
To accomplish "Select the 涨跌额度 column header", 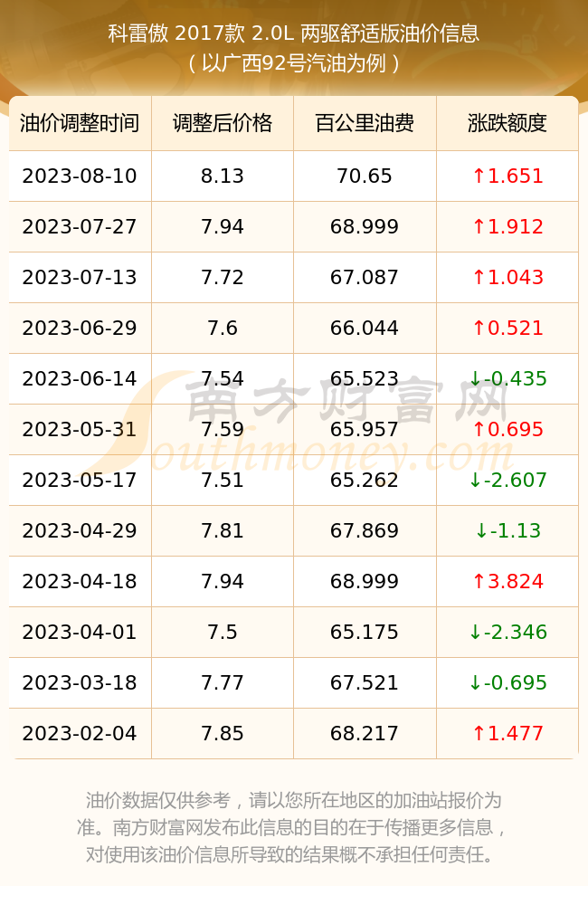I will point(507,123).
